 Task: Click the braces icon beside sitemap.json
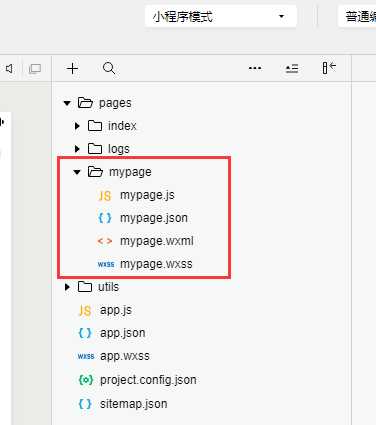85,404
